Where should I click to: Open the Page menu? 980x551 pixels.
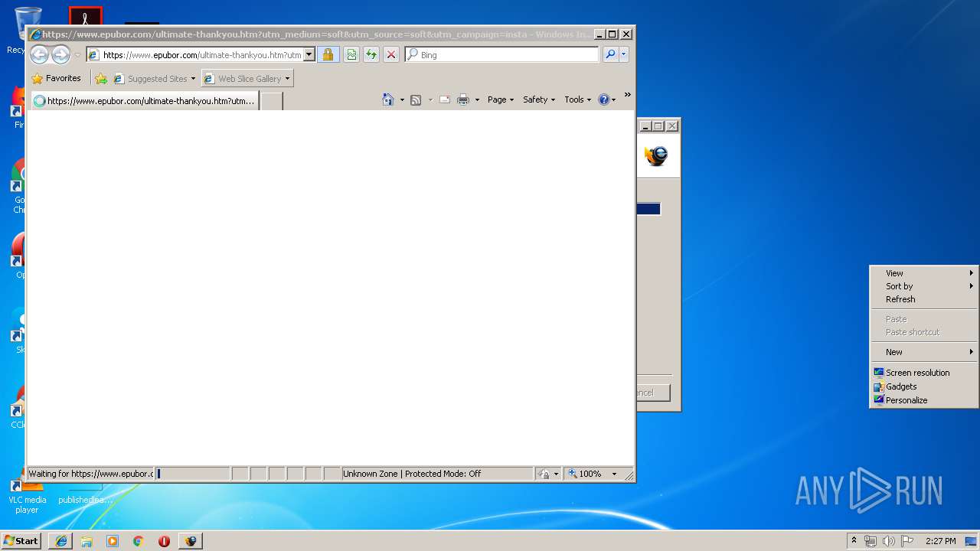point(501,99)
